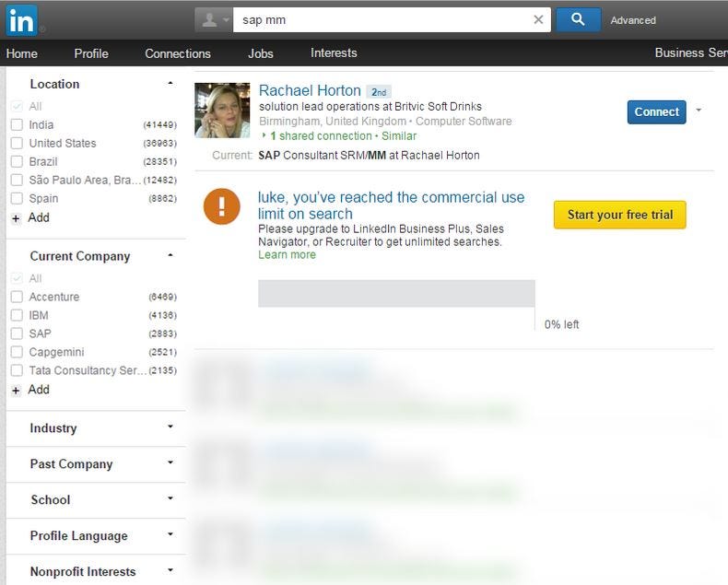Image resolution: width=728 pixels, height=585 pixels.
Task: Open Advanced search
Action: [x=633, y=20]
